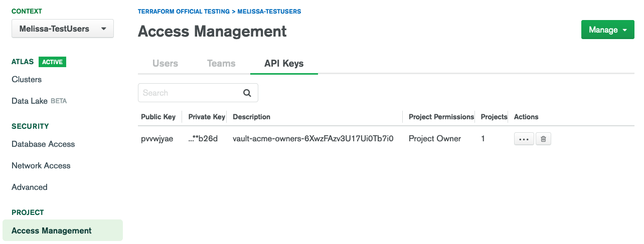This screenshot has width=644, height=244.
Task: Open Database Access settings
Action: click(x=43, y=144)
